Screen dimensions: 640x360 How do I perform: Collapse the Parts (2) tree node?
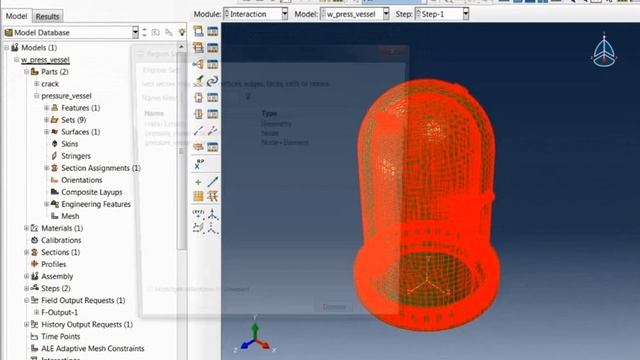point(27,71)
